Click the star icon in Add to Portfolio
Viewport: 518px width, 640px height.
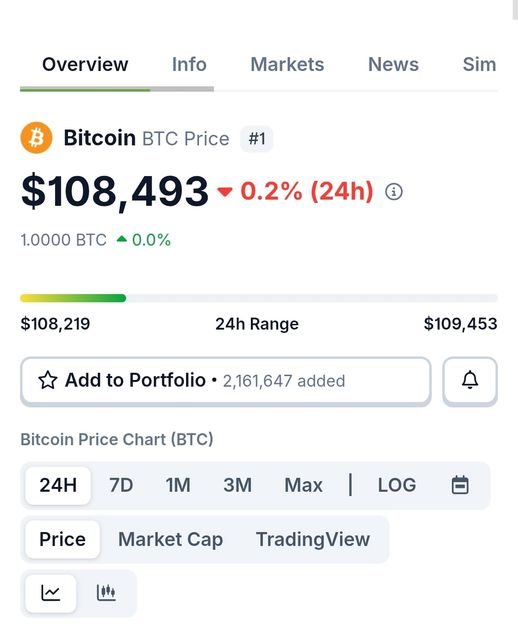[48, 380]
